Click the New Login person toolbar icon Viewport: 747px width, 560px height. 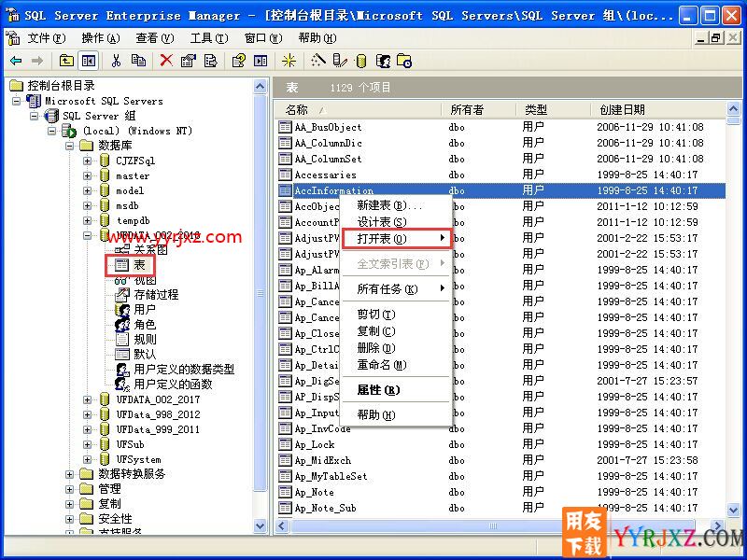[383, 61]
